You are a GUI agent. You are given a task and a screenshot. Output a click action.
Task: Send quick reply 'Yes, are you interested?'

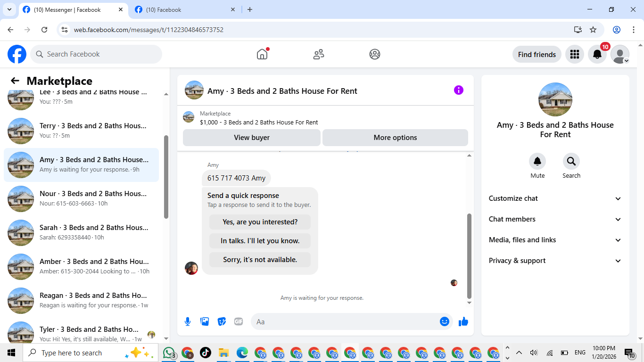tap(260, 222)
